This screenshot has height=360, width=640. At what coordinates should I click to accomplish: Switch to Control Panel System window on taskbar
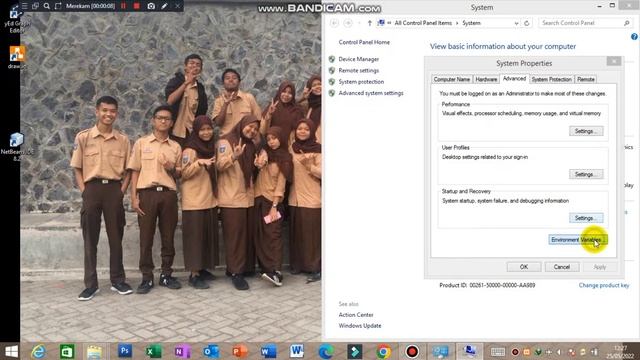[470, 351]
